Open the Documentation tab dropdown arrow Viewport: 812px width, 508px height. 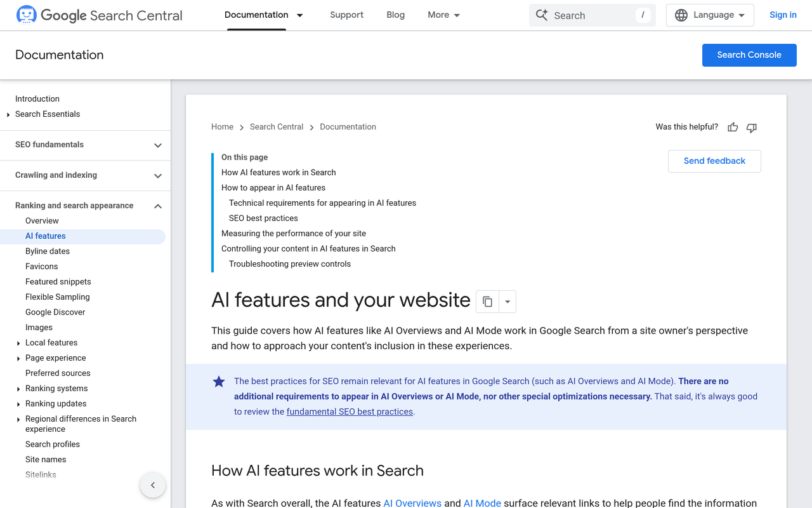tap(300, 15)
